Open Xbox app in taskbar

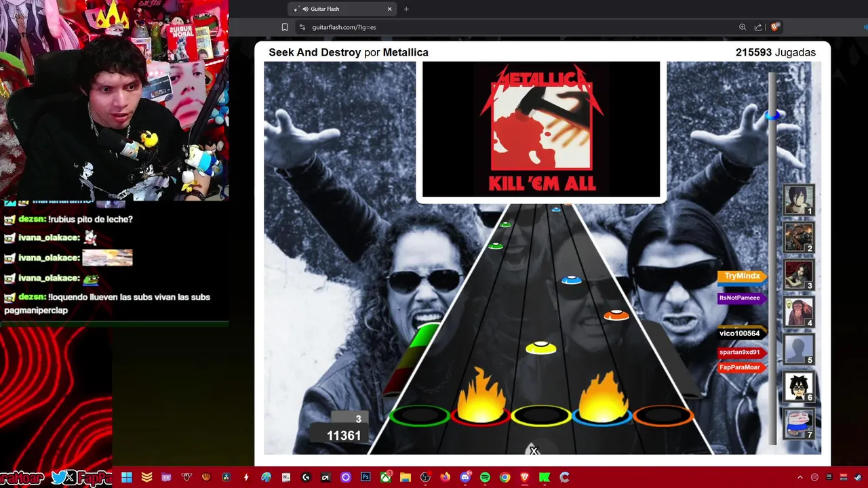click(386, 477)
